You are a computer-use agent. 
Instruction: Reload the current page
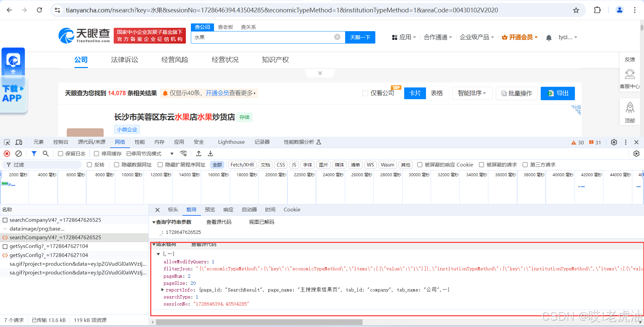point(39,10)
